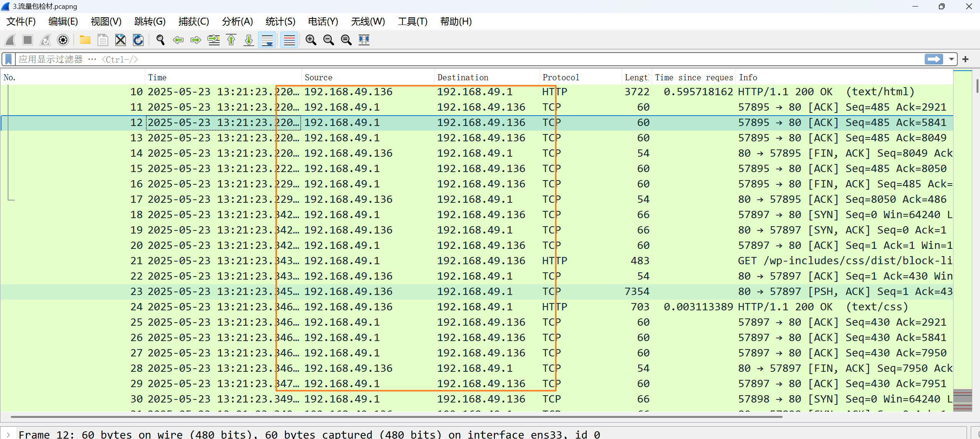This screenshot has width=980, height=439.
Task: Toggle the display filter bookmark button
Action: pos(8,59)
